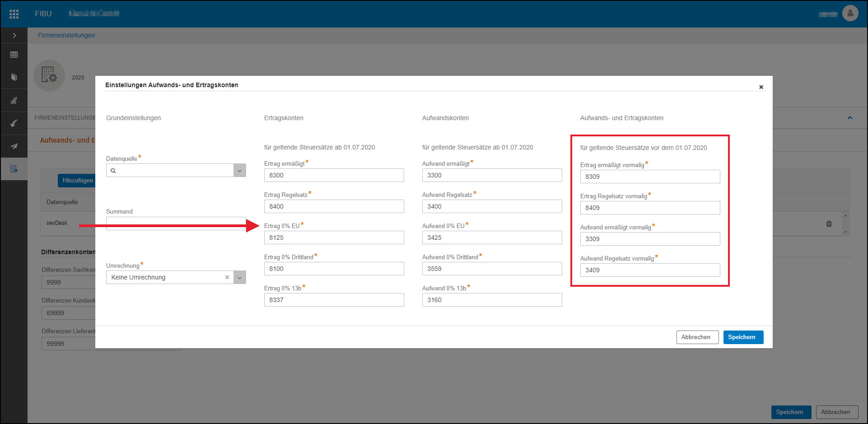The image size is (868, 424).
Task: Edit Ertrag Regelsatz vormalig field 8409
Action: [650, 208]
